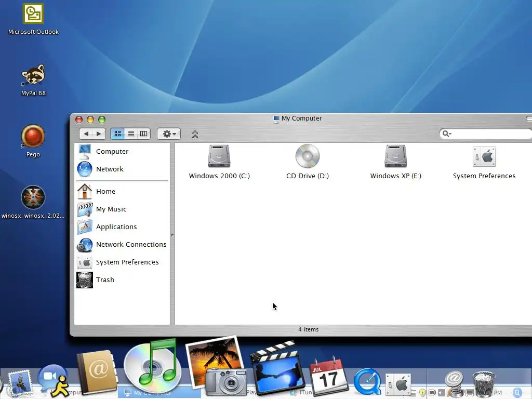Switch to icon view mode
This screenshot has width=532, height=399.
pos(117,134)
